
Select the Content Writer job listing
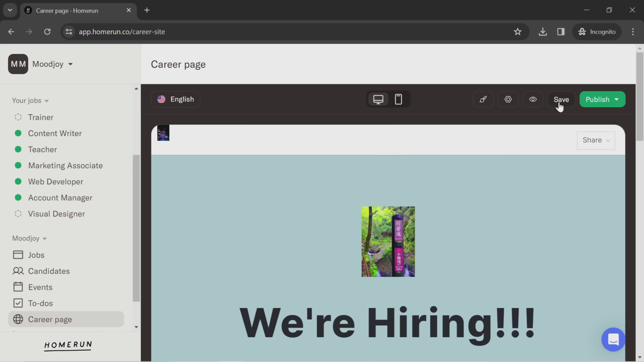pyautogui.click(x=55, y=133)
